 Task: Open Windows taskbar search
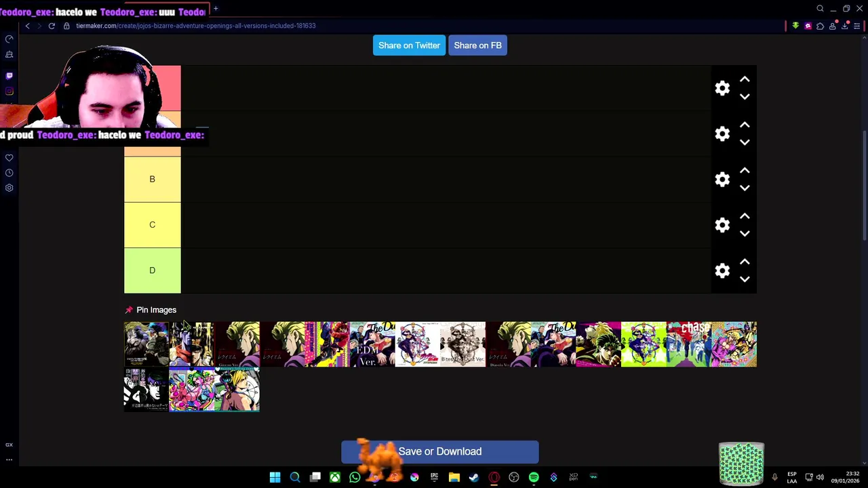click(x=295, y=477)
